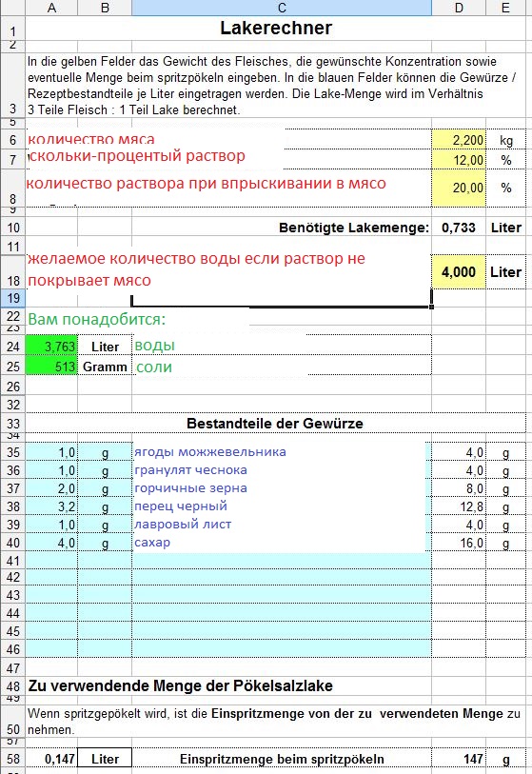The image size is (532, 774).
Task: Click the 'воды' label
Action: (x=155, y=346)
